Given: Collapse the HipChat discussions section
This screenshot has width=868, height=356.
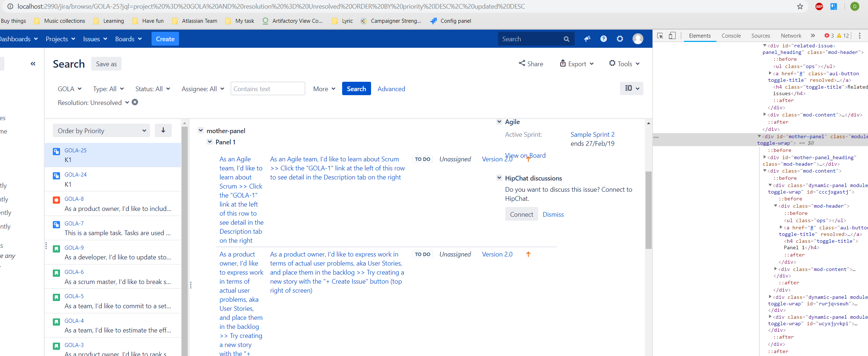Looking at the screenshot, I should point(499,178).
